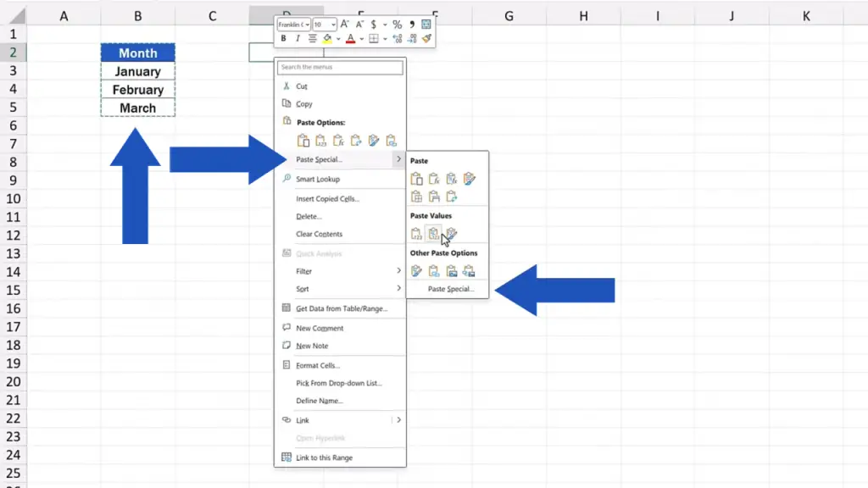Click No Borders paste icon in submenu

click(x=416, y=197)
